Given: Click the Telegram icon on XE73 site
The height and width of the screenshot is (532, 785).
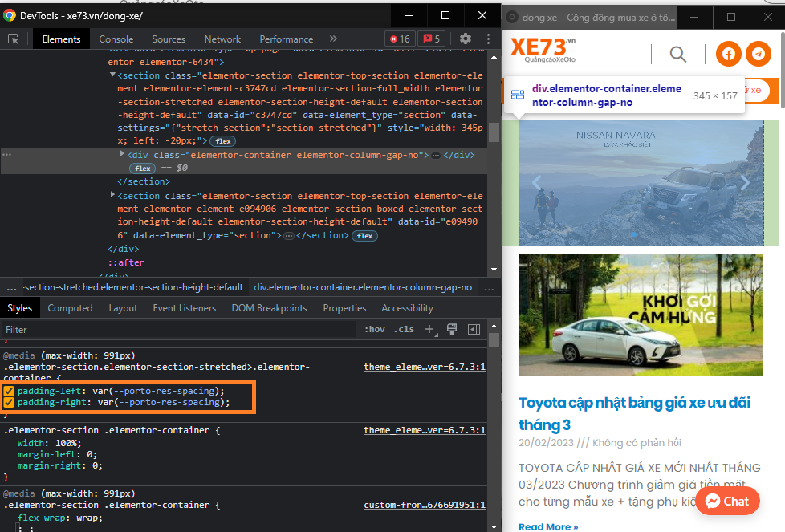Looking at the screenshot, I should tap(759, 54).
